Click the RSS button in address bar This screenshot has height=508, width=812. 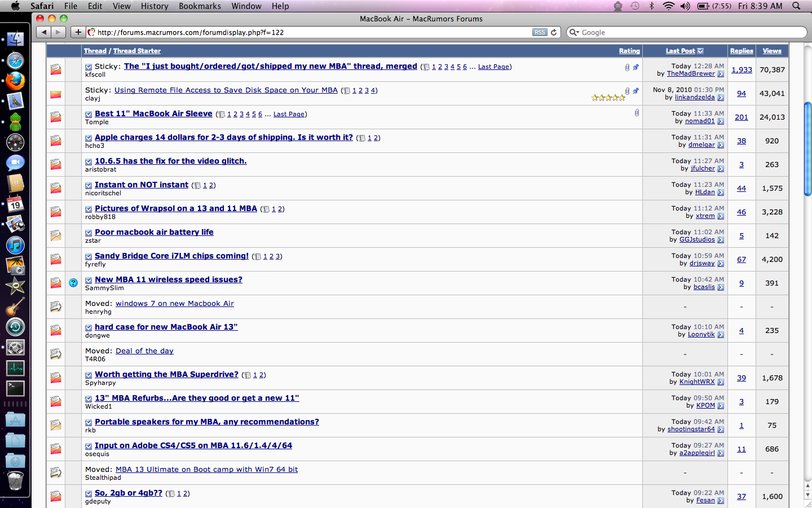(x=540, y=33)
